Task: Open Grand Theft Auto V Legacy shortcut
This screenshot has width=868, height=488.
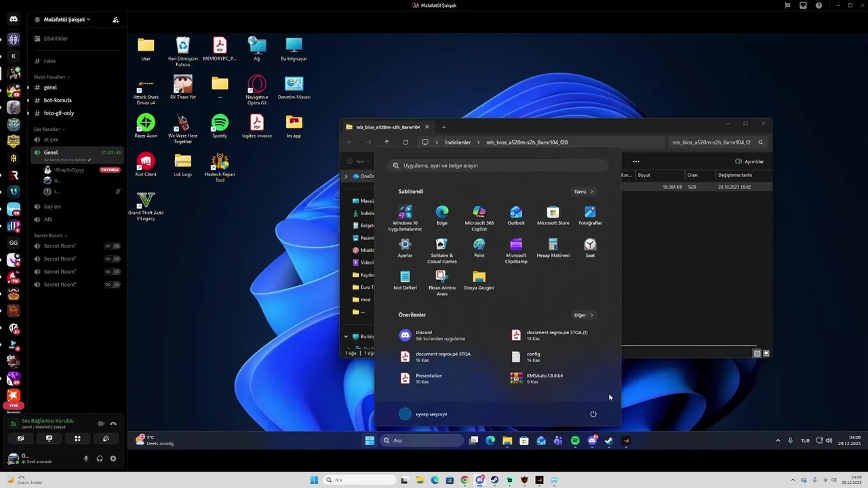Action: coord(145,207)
